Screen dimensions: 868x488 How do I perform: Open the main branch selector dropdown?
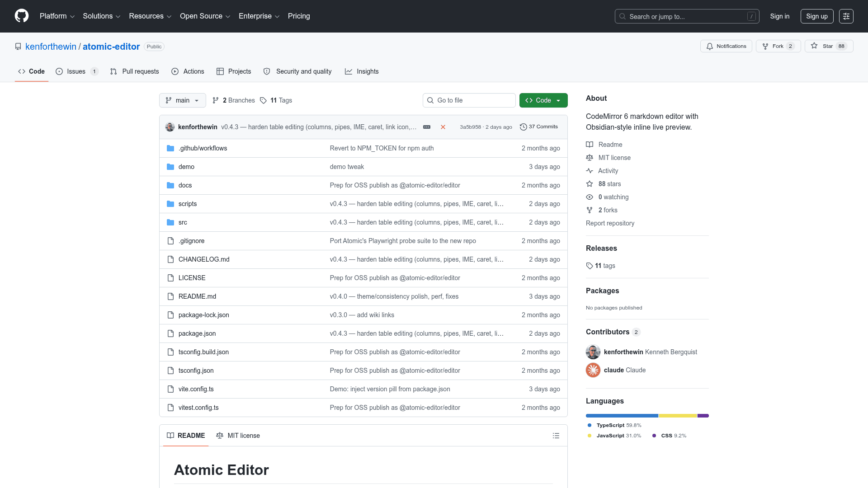pos(183,100)
